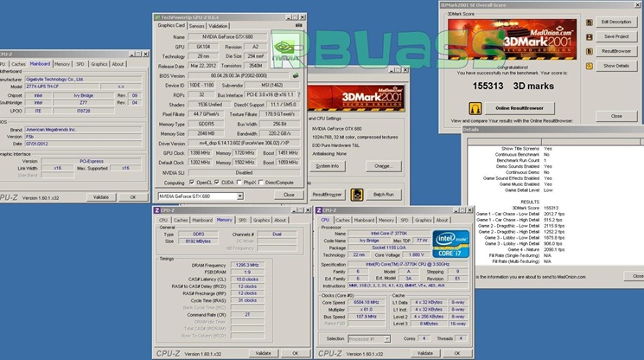Click the Change... button in 3DMark
Screen dimensions: 644x360
[x=383, y=166]
